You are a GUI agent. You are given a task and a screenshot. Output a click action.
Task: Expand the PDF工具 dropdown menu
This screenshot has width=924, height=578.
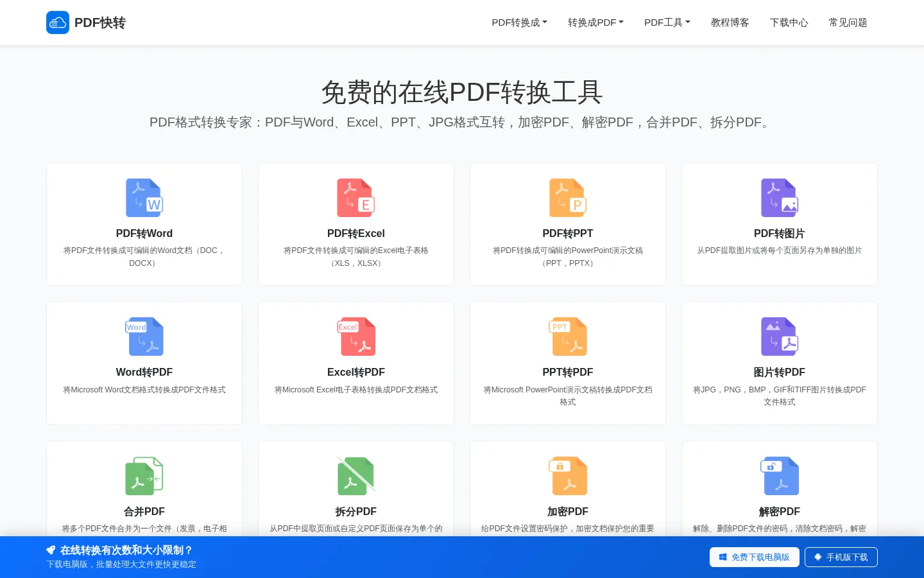pyautogui.click(x=667, y=22)
